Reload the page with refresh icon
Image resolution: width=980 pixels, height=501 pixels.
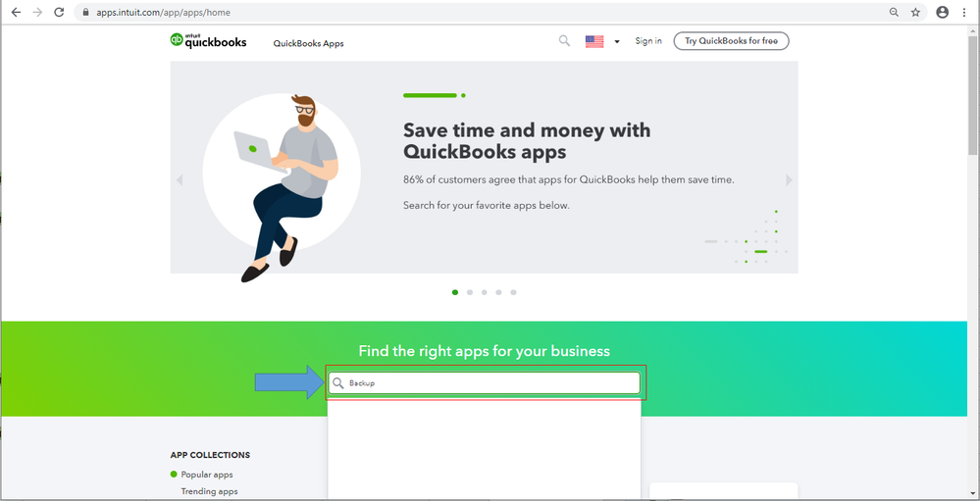coord(59,12)
